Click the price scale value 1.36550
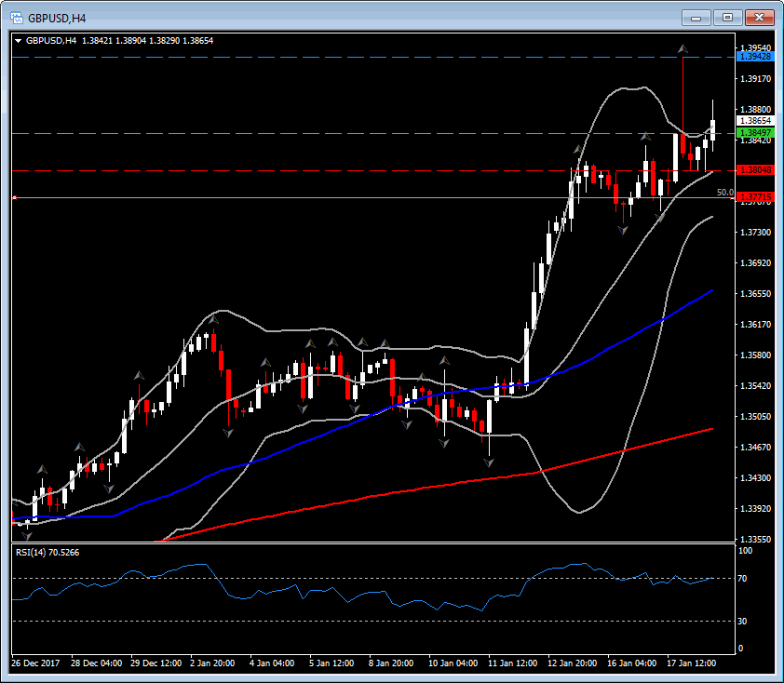 coord(755,294)
